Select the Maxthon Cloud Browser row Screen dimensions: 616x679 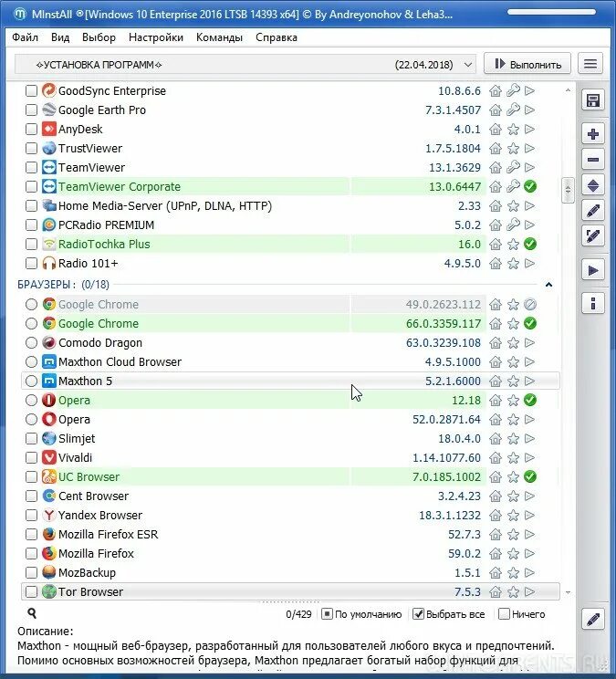point(290,362)
